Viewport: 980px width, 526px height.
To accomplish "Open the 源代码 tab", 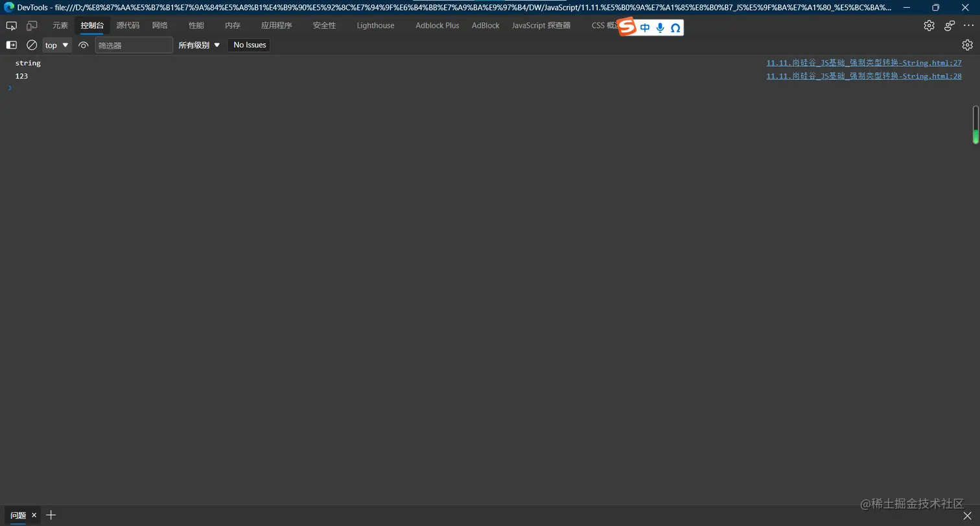I will click(x=128, y=25).
